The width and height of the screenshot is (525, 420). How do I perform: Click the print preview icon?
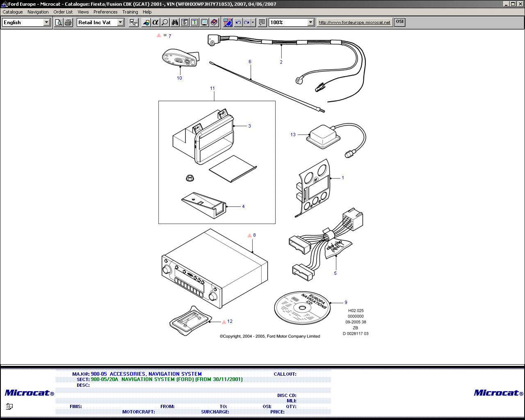click(59, 23)
